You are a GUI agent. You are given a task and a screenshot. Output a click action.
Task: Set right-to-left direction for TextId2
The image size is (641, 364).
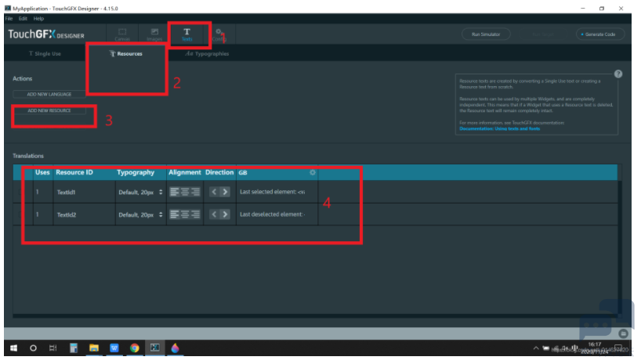(x=214, y=214)
